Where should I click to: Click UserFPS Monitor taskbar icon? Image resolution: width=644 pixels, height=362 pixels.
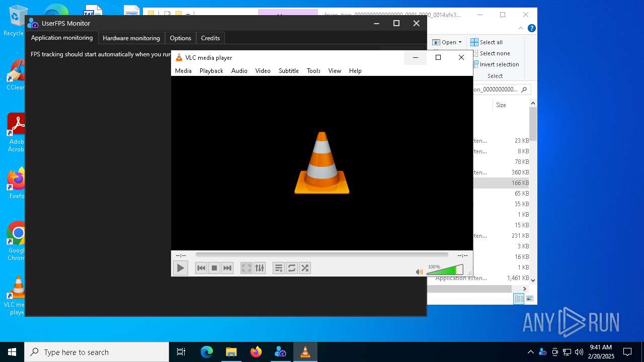280,352
